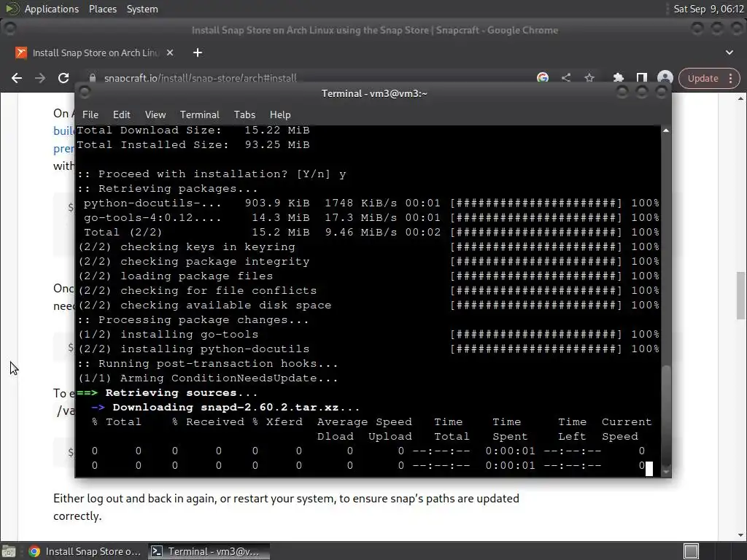Open Chrome profile avatar
The width and height of the screenshot is (747, 560).
tap(665, 78)
